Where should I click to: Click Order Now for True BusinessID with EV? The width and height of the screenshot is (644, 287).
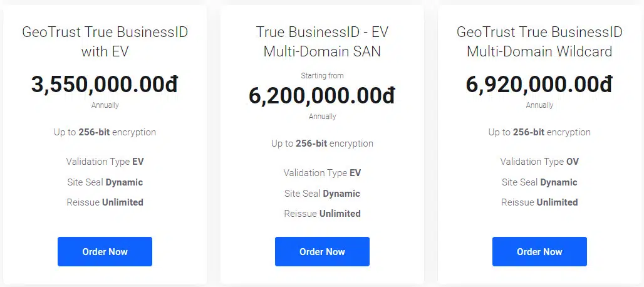point(105,251)
